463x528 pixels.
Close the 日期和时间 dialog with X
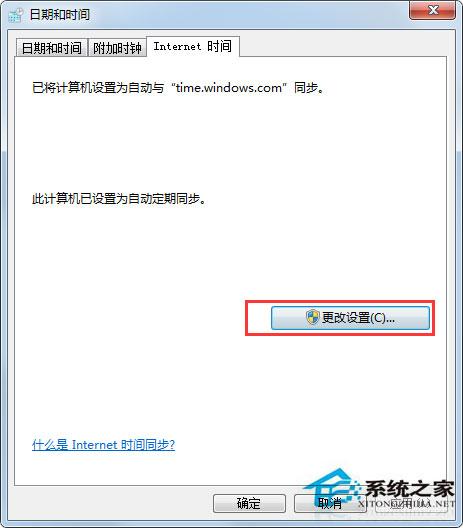coord(432,10)
